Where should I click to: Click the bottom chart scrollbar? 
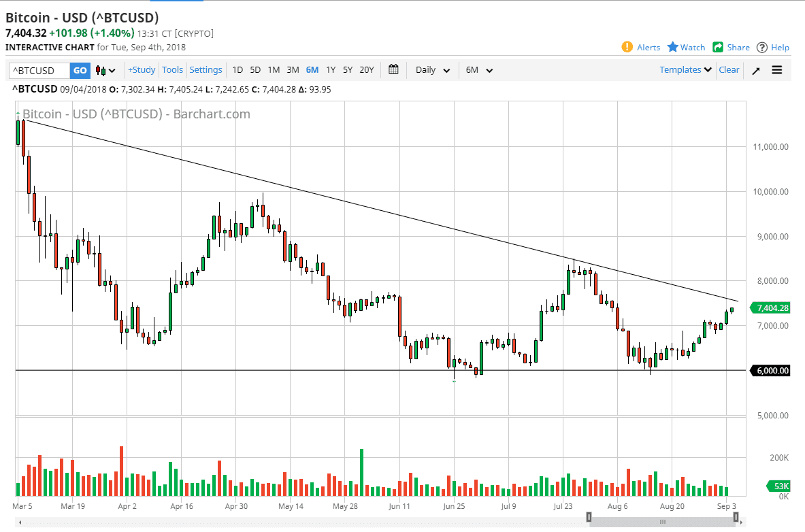[x=662, y=521]
